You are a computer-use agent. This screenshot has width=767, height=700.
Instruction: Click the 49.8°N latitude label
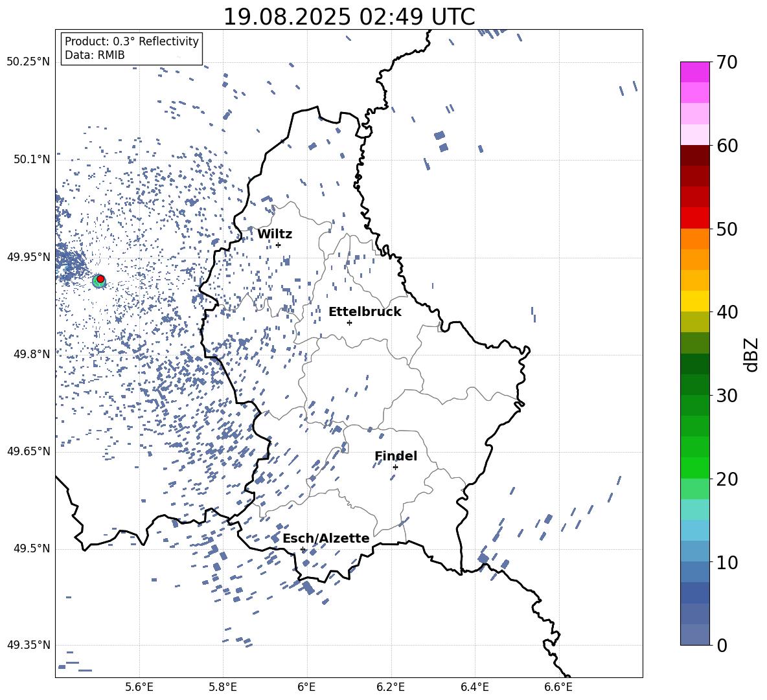pos(32,354)
